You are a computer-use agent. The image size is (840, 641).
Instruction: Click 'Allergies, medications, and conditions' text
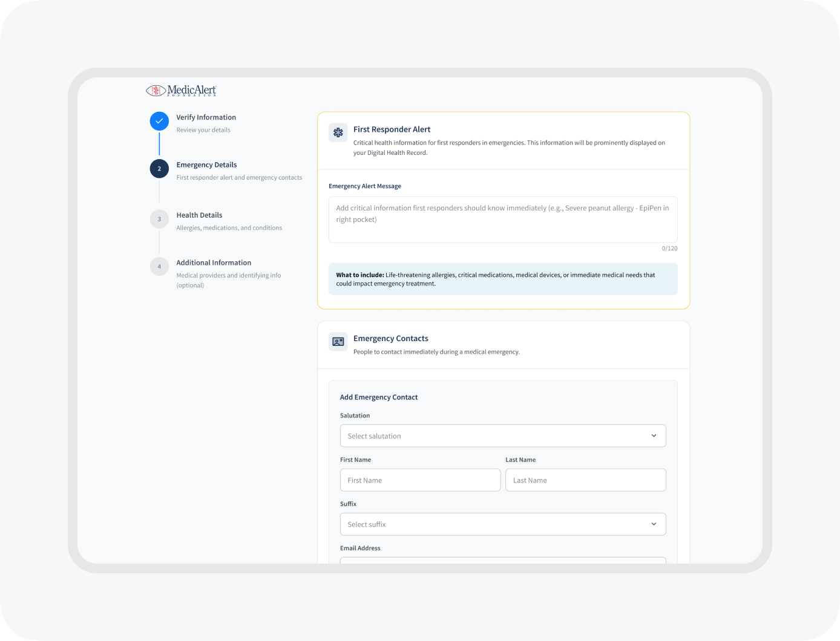pyautogui.click(x=229, y=228)
